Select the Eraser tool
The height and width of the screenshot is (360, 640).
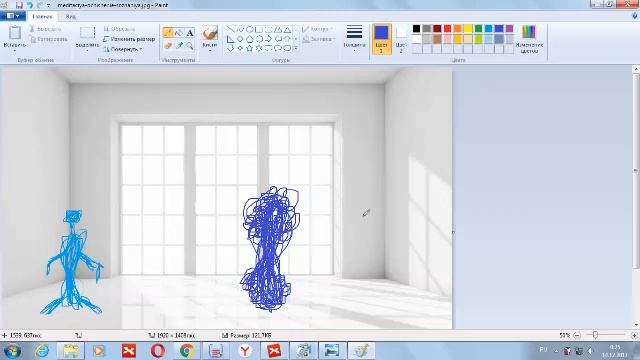pos(168,46)
